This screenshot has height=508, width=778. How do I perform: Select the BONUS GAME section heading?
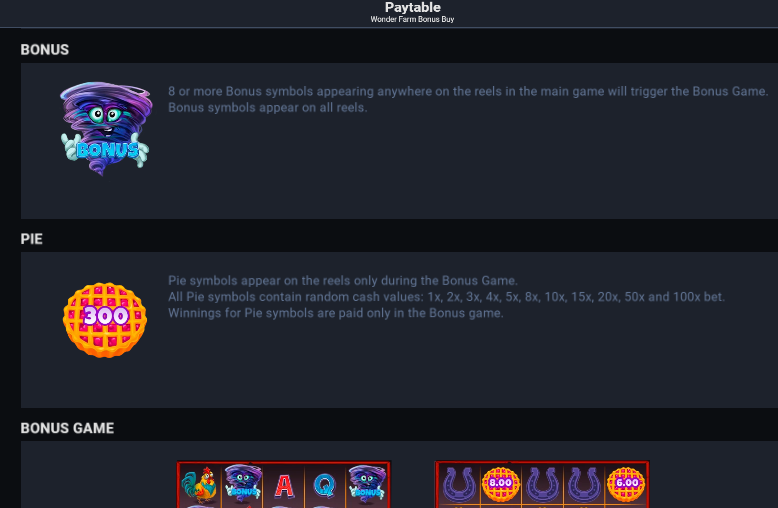tap(67, 428)
